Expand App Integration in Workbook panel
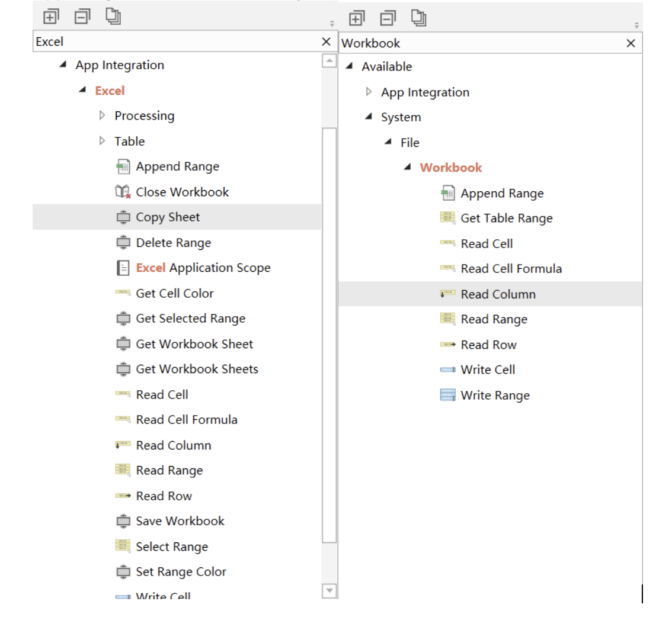672x617 pixels. point(369,92)
